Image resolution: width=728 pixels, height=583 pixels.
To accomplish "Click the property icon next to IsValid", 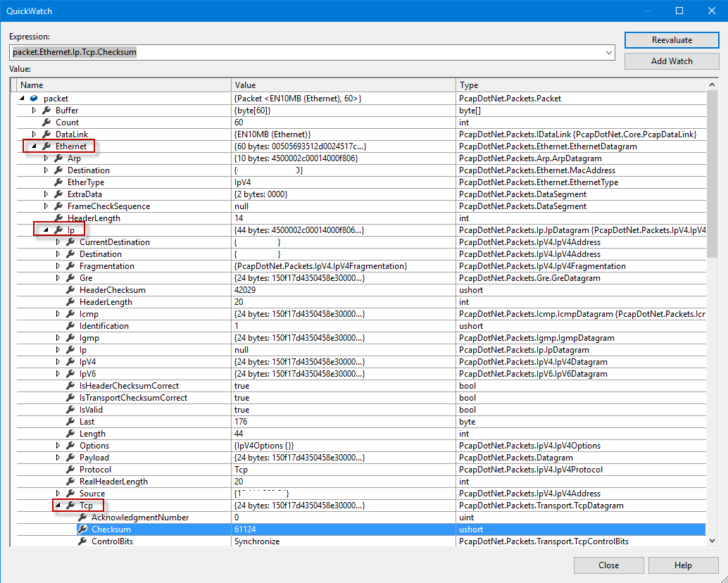I will (x=70, y=409).
